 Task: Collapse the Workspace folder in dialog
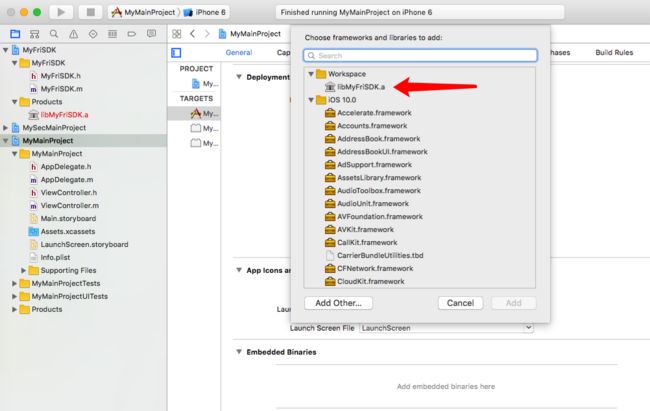pyautogui.click(x=311, y=74)
